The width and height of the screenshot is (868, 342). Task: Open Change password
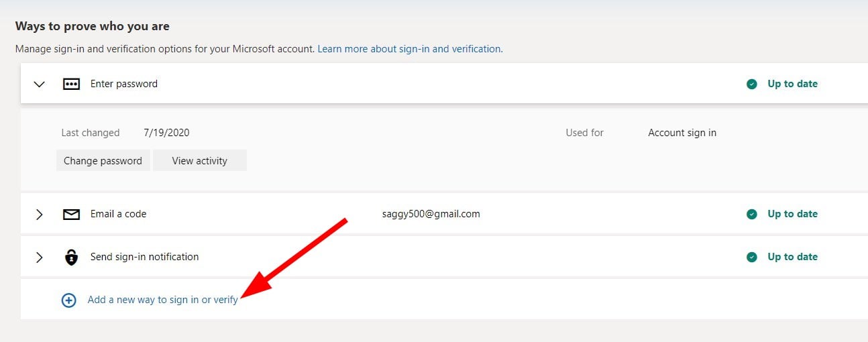pyautogui.click(x=103, y=160)
